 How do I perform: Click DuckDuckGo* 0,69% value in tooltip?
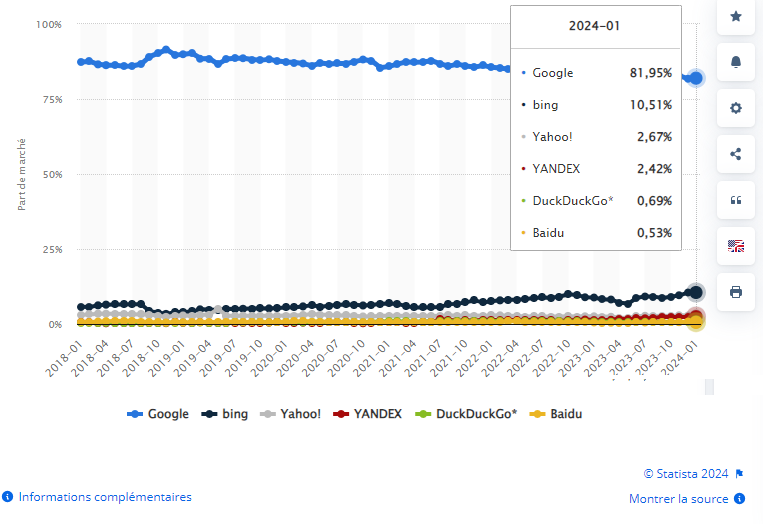click(654, 201)
